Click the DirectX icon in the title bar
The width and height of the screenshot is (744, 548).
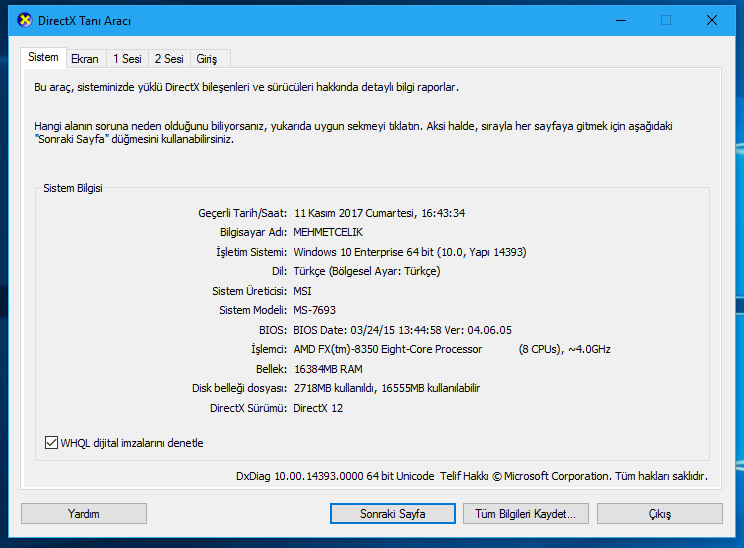pyautogui.click(x=24, y=20)
